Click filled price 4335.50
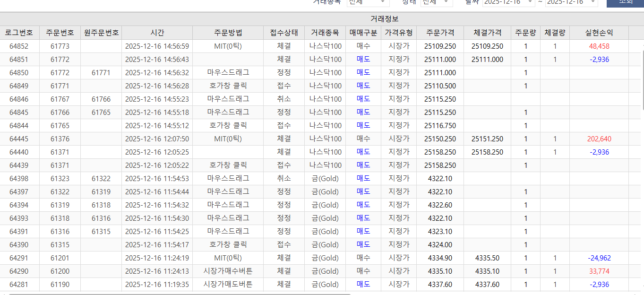Viewport: 644px width, 295px height. [487, 258]
